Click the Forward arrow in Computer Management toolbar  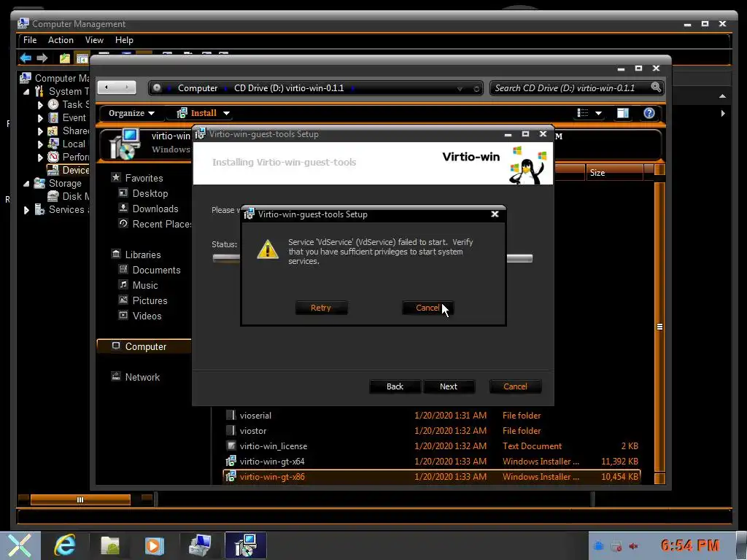(42, 58)
